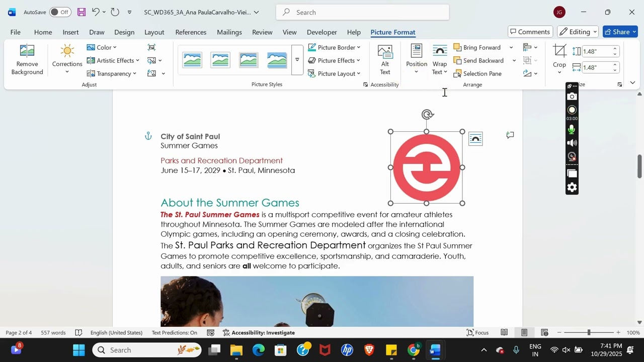Open the Corrections gallery

[x=67, y=60]
